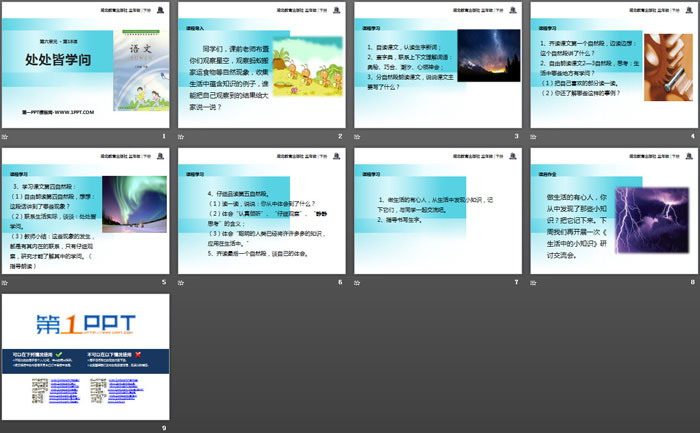Click the animation star icon under slide 1
700x433 pixels.
(x=5, y=137)
